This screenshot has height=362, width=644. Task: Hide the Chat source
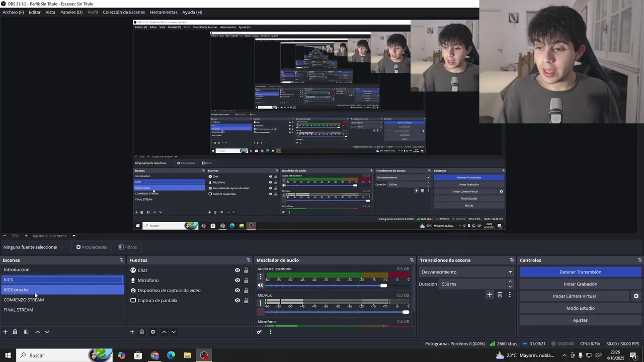click(x=237, y=270)
